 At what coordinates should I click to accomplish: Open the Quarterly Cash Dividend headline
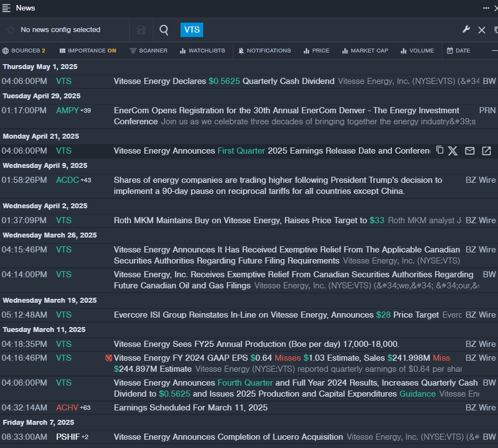click(224, 81)
